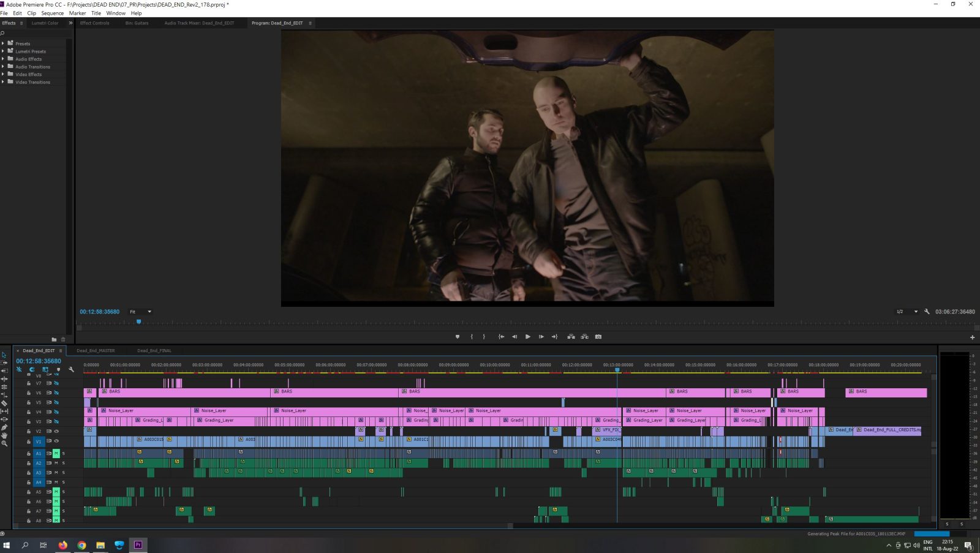Viewport: 980px width, 553px height.
Task: Open Button Editor plus icon
Action: click(x=972, y=337)
